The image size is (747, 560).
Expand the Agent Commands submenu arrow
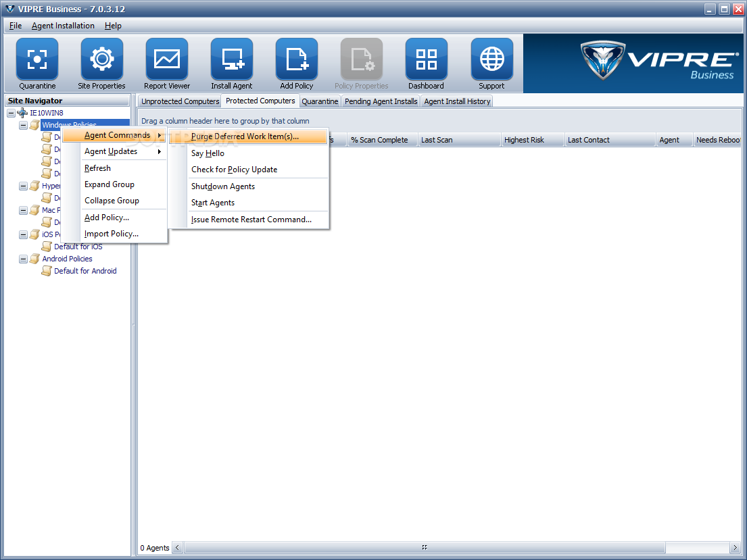pyautogui.click(x=160, y=135)
